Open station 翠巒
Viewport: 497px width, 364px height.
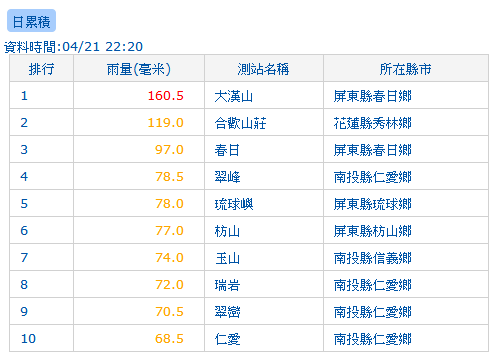(x=227, y=312)
